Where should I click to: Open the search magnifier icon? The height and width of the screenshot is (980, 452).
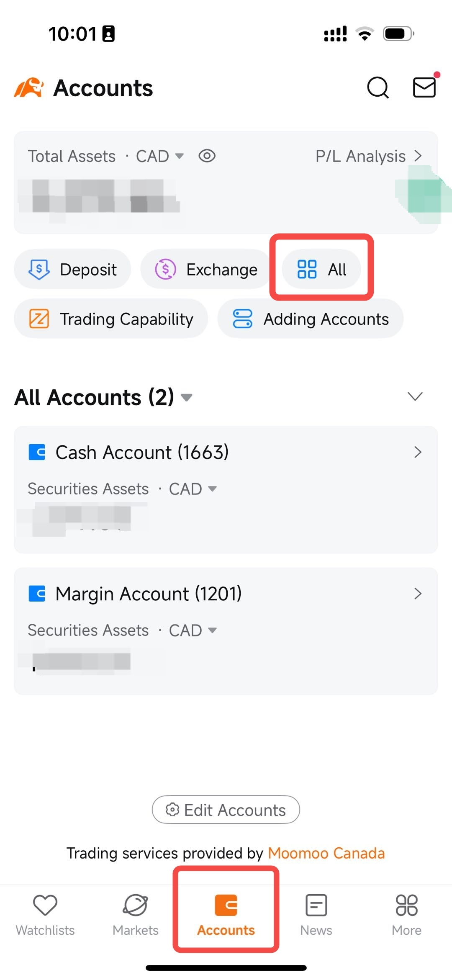(x=378, y=87)
